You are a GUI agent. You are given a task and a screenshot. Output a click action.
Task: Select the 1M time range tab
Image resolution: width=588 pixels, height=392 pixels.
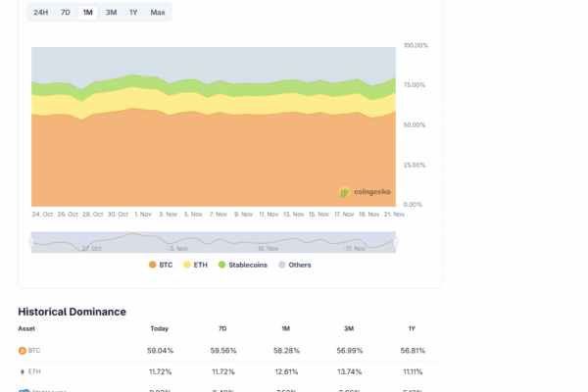click(88, 13)
